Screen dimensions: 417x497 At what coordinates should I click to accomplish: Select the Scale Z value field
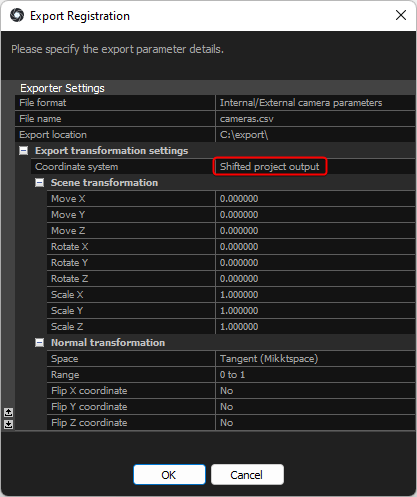315,327
